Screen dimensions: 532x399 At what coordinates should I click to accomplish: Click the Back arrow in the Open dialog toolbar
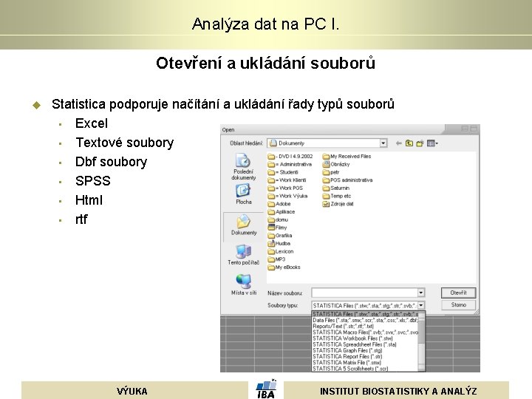click(399, 143)
